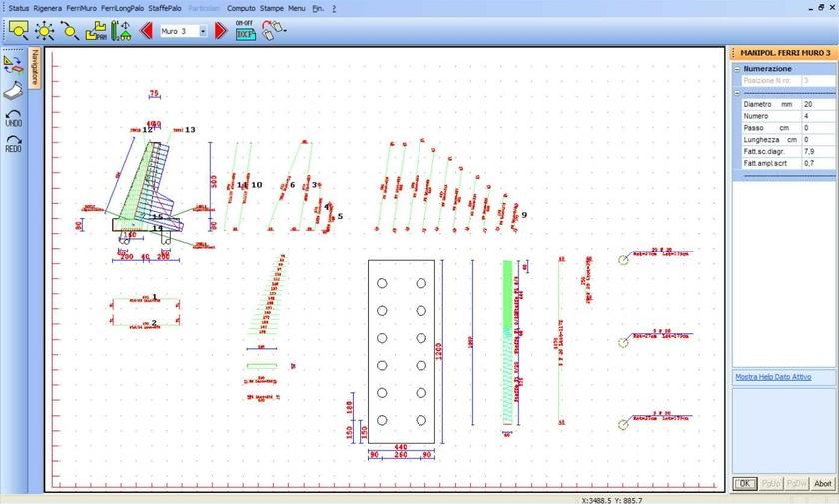The width and height of the screenshot is (839, 504).
Task: Collapse the Numerazione section
Action: pyautogui.click(x=737, y=69)
